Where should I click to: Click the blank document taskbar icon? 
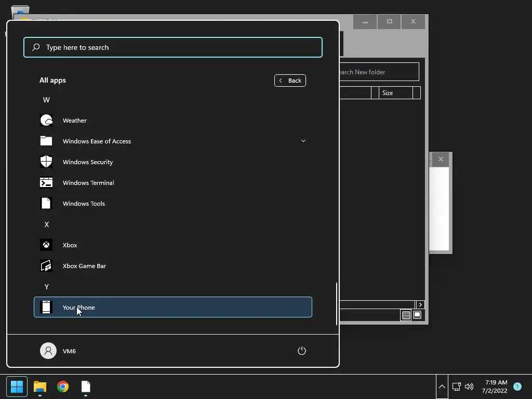[x=86, y=387]
